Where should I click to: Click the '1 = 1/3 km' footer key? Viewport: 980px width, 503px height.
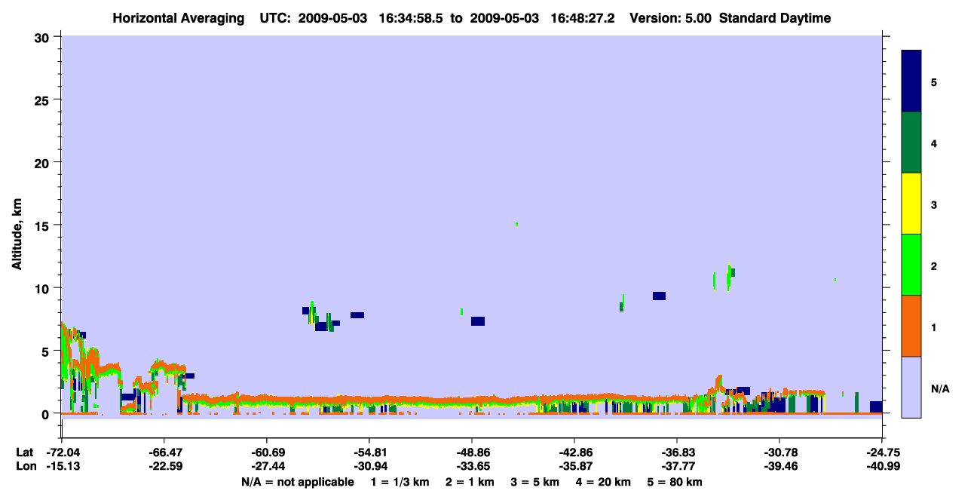(400, 482)
